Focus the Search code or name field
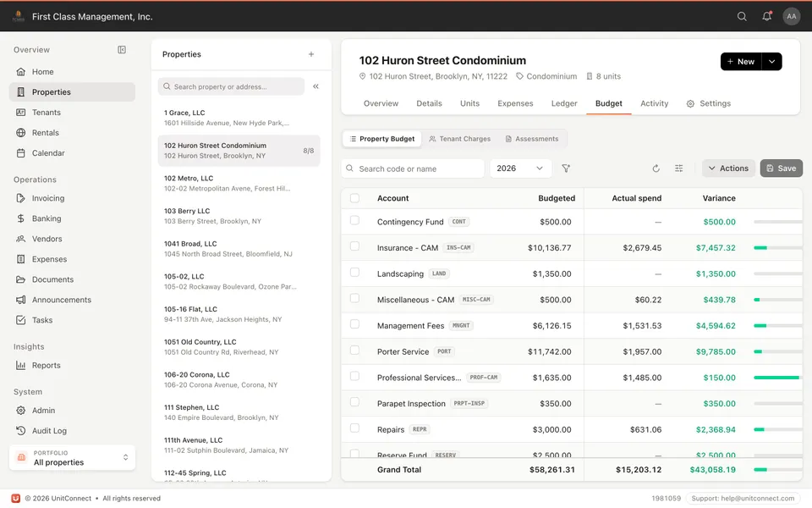This screenshot has height=508, width=812. coord(413,168)
